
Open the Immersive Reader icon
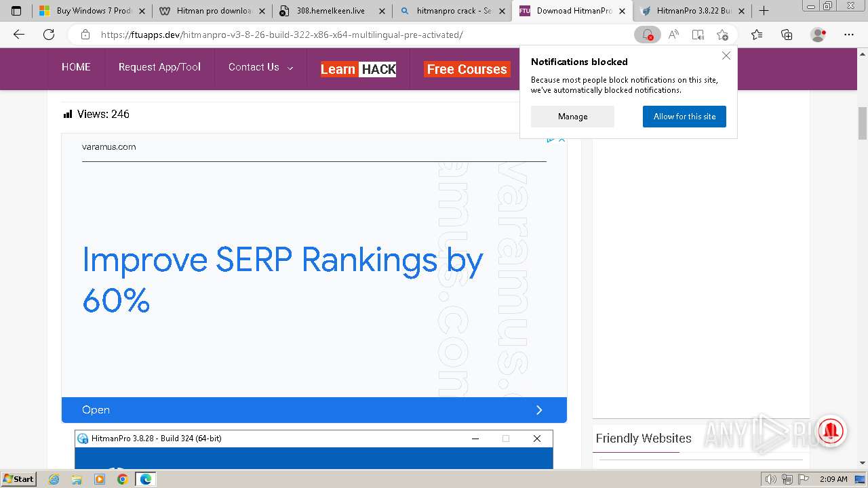pyautogui.click(x=698, y=35)
